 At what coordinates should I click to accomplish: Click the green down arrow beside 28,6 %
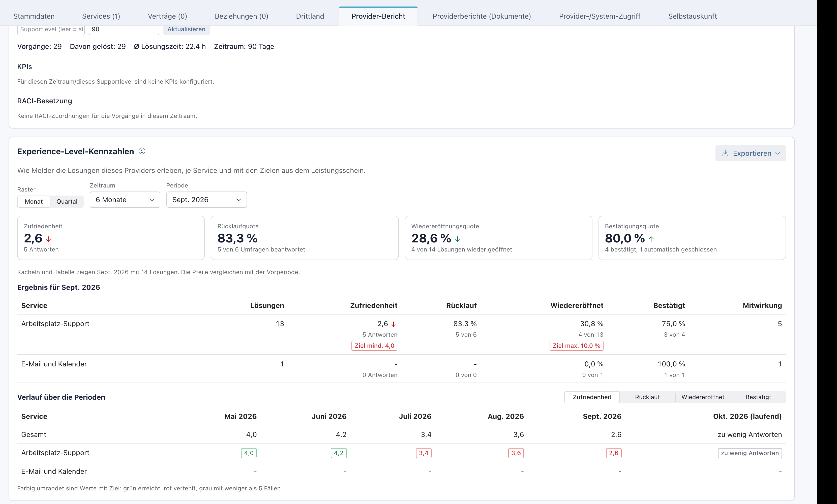pyautogui.click(x=458, y=239)
